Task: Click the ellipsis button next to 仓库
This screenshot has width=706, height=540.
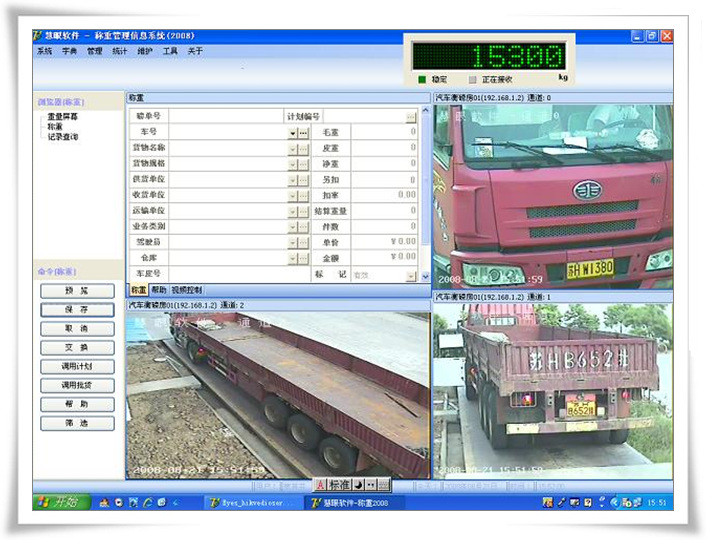Action: point(303,259)
